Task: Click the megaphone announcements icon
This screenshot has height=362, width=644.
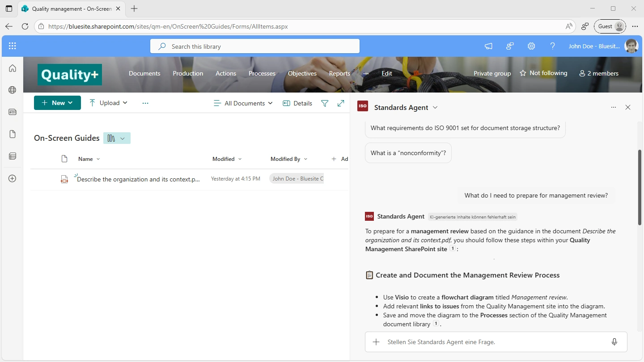Action: [488, 46]
